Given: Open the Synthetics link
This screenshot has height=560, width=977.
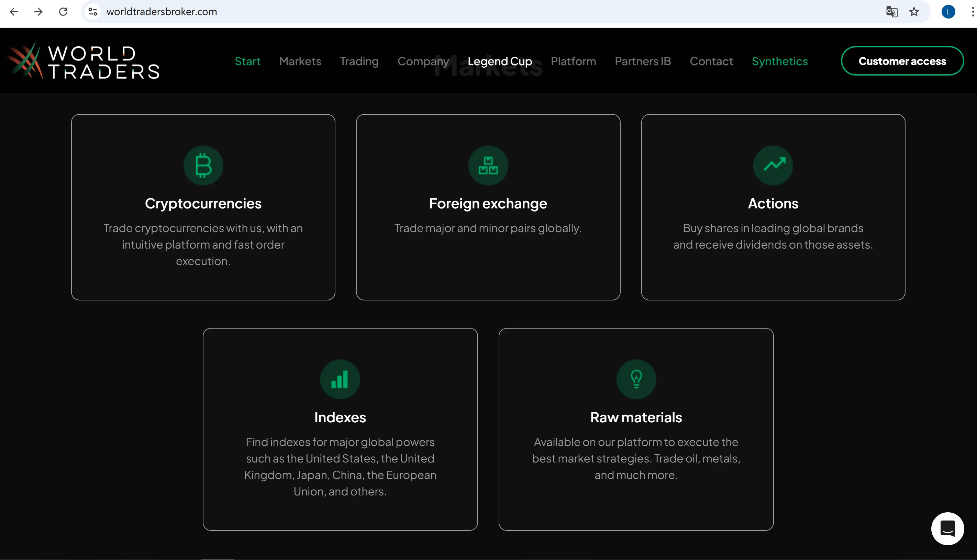Looking at the screenshot, I should (x=779, y=61).
